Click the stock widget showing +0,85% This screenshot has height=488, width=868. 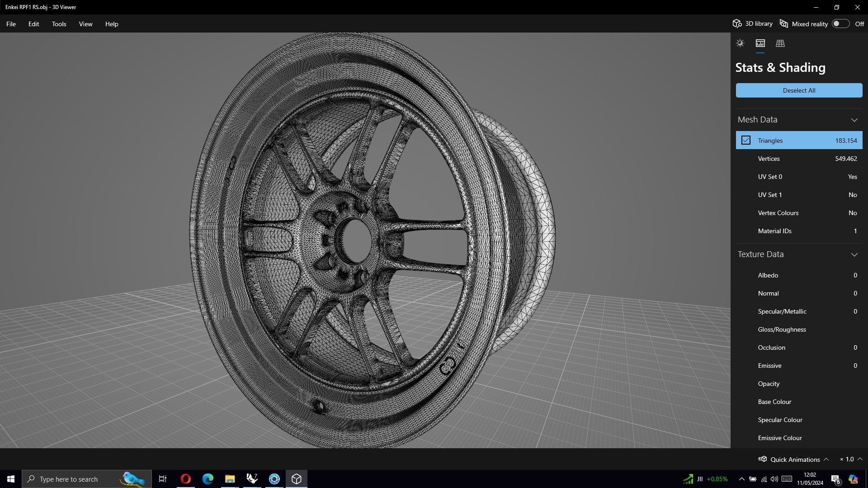[705, 479]
